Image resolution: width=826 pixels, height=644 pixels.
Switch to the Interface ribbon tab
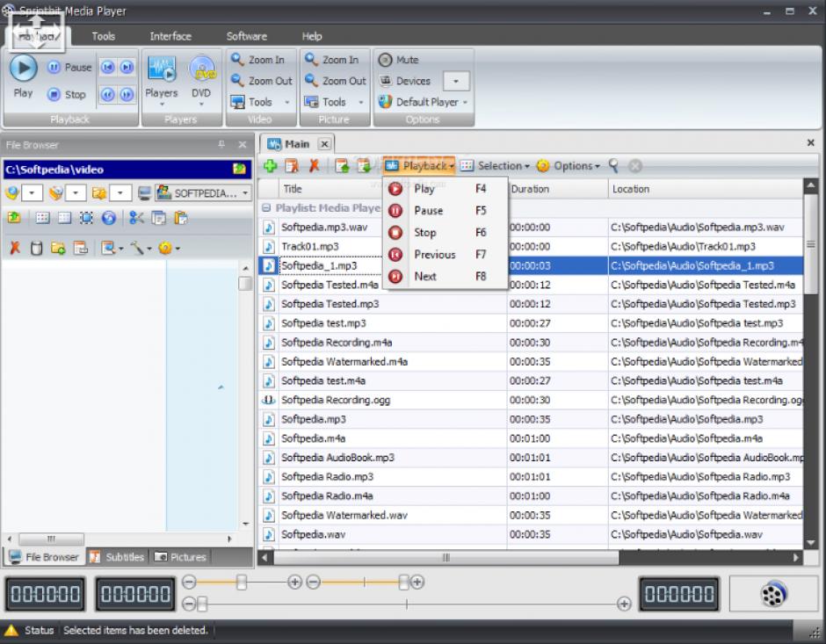coord(170,36)
